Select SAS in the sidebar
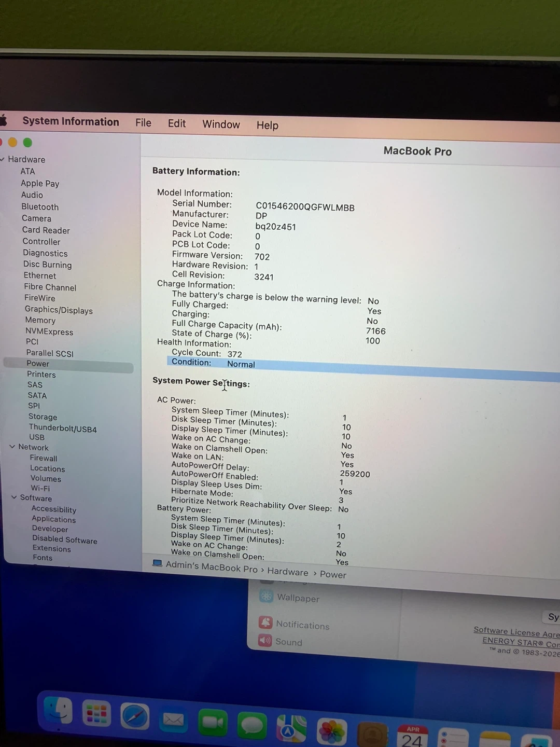 [35, 385]
